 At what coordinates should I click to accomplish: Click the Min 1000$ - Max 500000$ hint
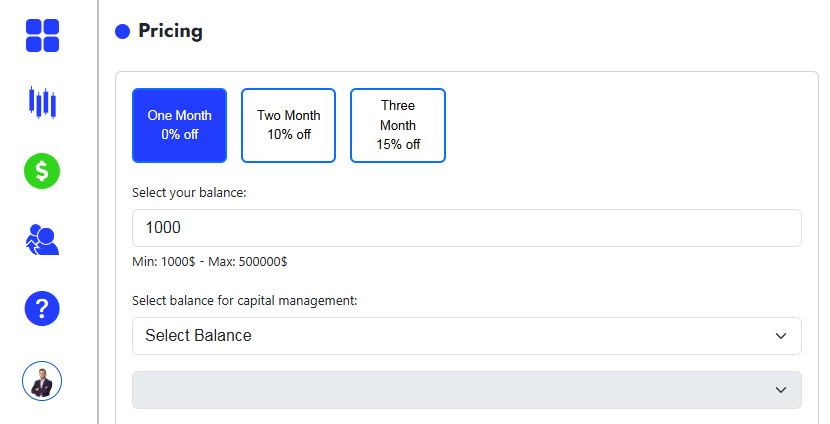(210, 262)
